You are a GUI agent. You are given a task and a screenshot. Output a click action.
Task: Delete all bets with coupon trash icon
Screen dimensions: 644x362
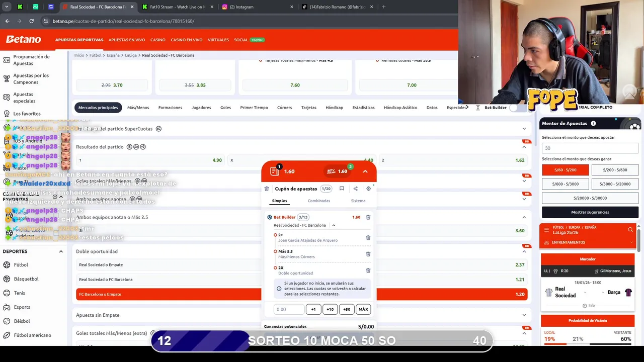(x=267, y=189)
